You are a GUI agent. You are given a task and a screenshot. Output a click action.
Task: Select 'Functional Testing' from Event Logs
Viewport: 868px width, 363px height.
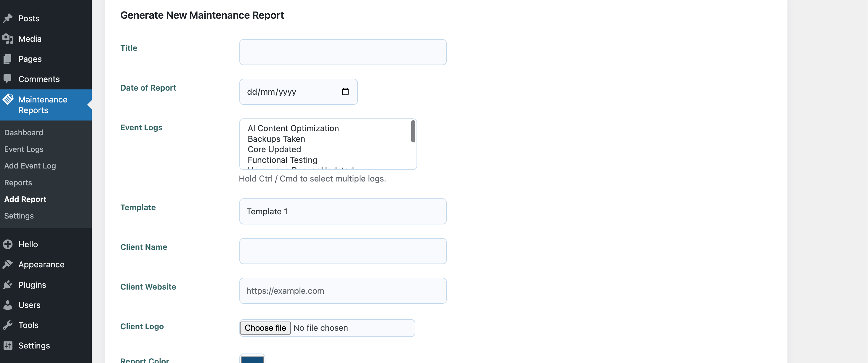click(x=282, y=160)
